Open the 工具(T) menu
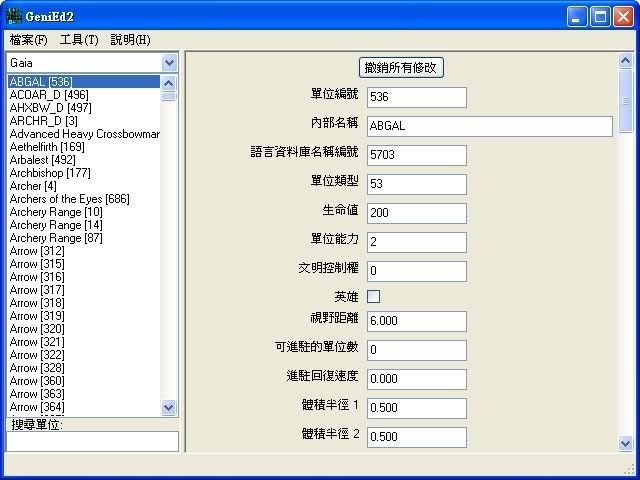This screenshot has width=640, height=480. (79, 40)
